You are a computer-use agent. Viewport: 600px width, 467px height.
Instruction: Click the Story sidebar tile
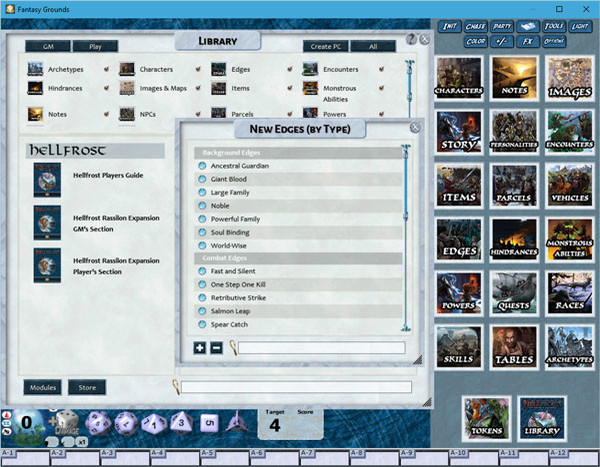coord(459,132)
